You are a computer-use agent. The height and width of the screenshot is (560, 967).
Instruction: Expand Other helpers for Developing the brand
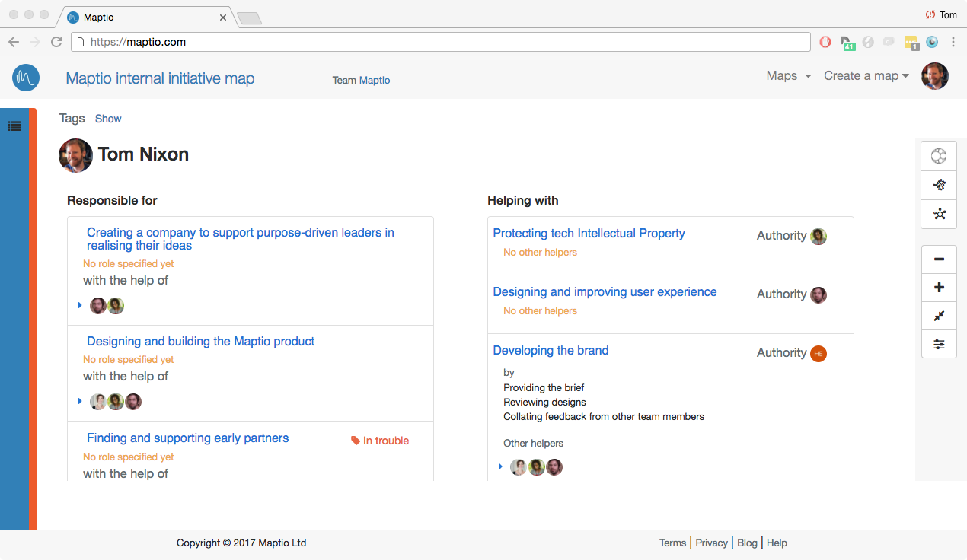(x=500, y=466)
